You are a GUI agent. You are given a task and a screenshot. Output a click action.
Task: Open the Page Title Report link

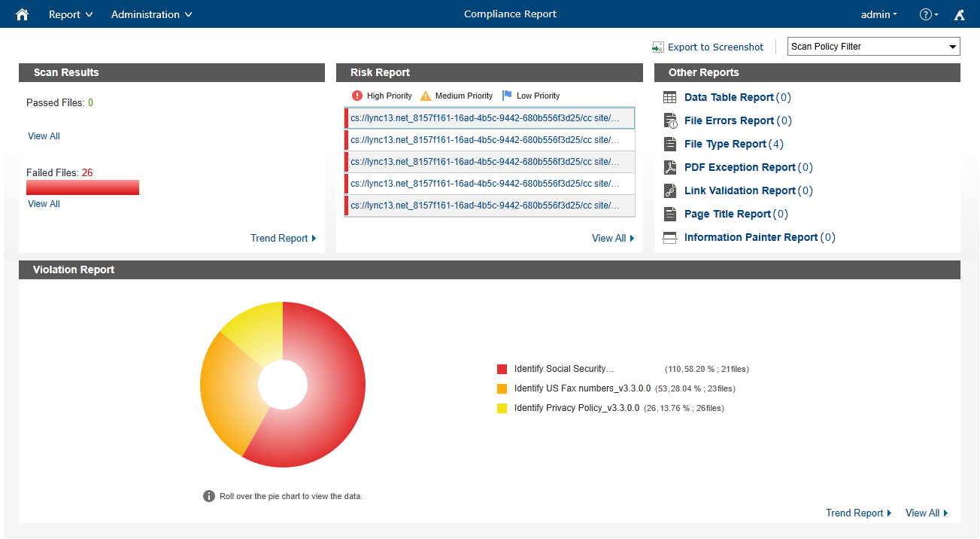(x=727, y=214)
